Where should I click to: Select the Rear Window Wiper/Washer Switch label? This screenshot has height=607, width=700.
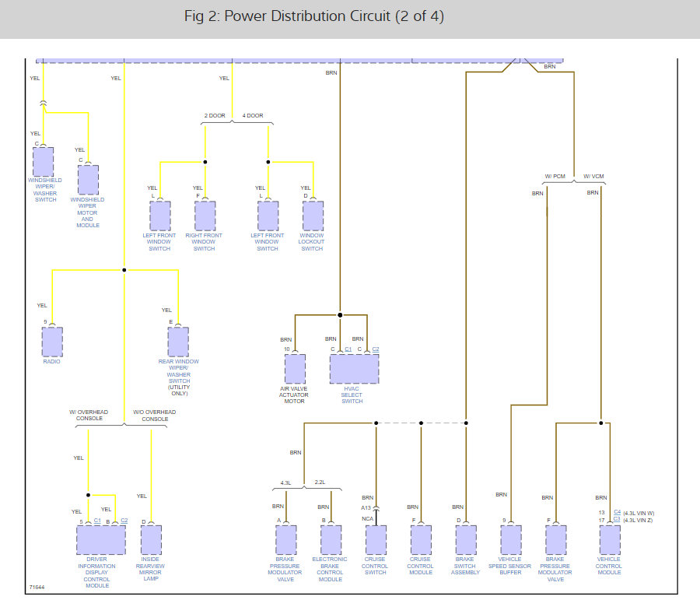pyautogui.click(x=179, y=371)
